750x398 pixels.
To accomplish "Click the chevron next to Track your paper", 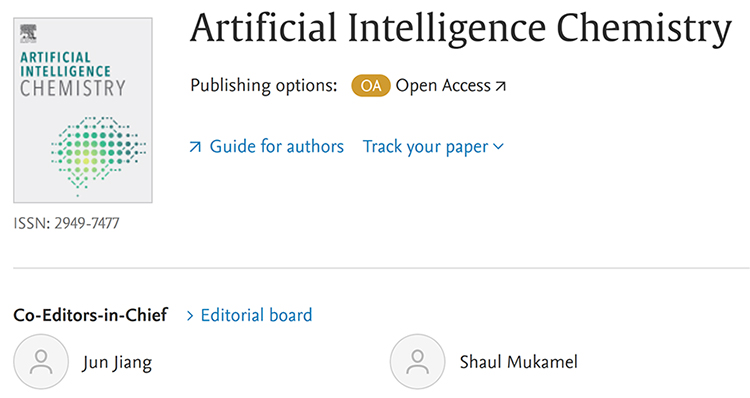I will (498, 146).
